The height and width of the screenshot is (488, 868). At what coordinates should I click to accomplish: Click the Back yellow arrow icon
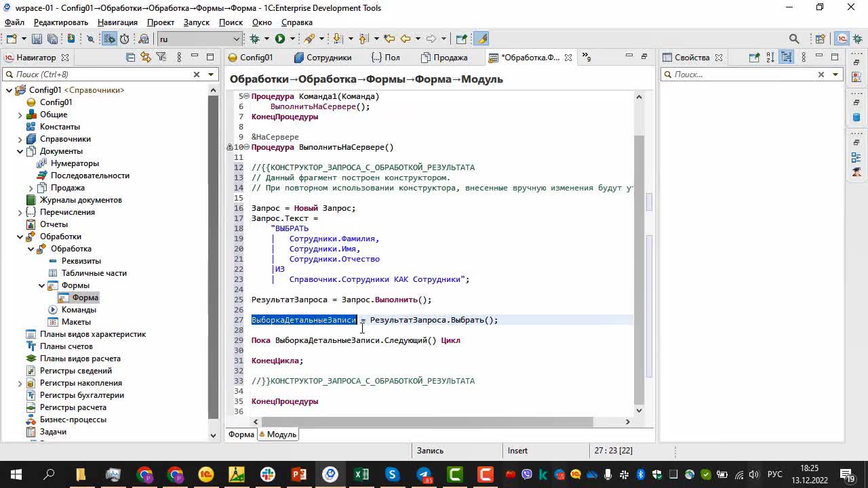click(406, 39)
